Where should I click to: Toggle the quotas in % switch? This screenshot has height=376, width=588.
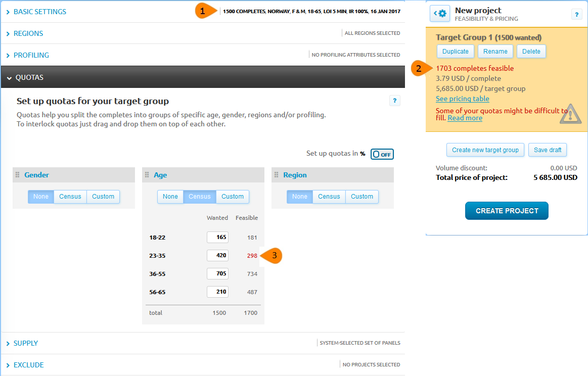tap(382, 154)
